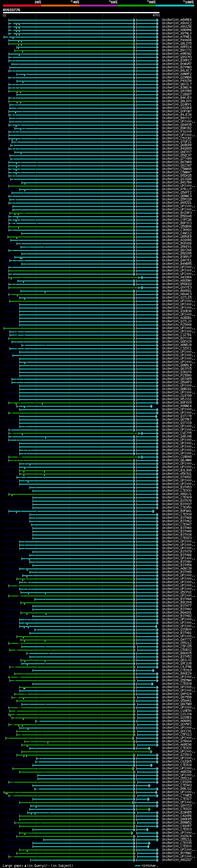Image resolution: width=197 pixels, height=868 pixels.
Task: Select the UniRef100_B9FW41 label
Action: 177,511
